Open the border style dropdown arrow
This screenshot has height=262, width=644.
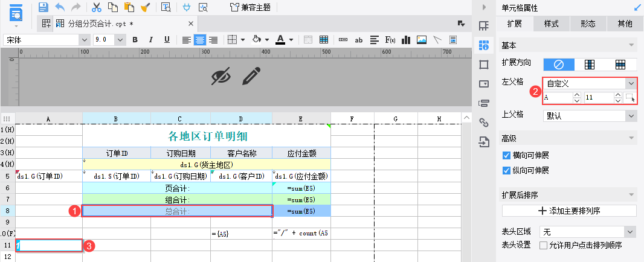[x=243, y=40]
